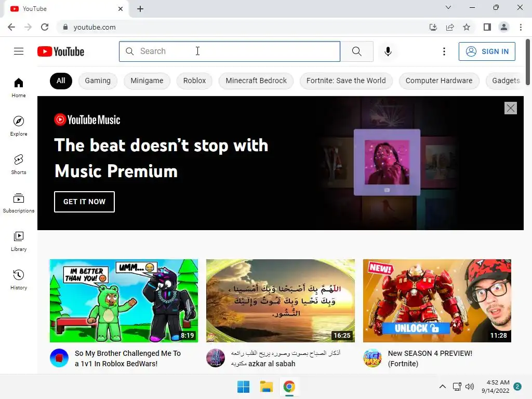The width and height of the screenshot is (532, 399).
Task: Open volume tray icon
Action: coord(470,387)
